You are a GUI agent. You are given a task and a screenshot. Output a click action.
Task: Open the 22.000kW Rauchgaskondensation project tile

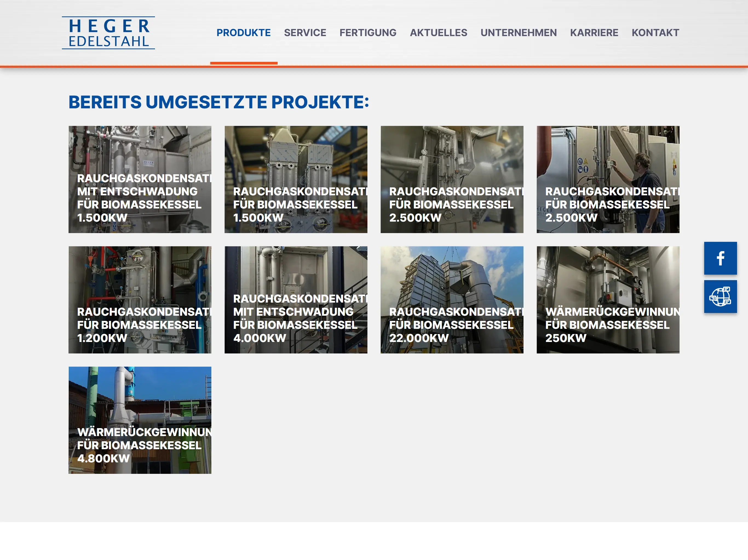pyautogui.click(x=452, y=300)
